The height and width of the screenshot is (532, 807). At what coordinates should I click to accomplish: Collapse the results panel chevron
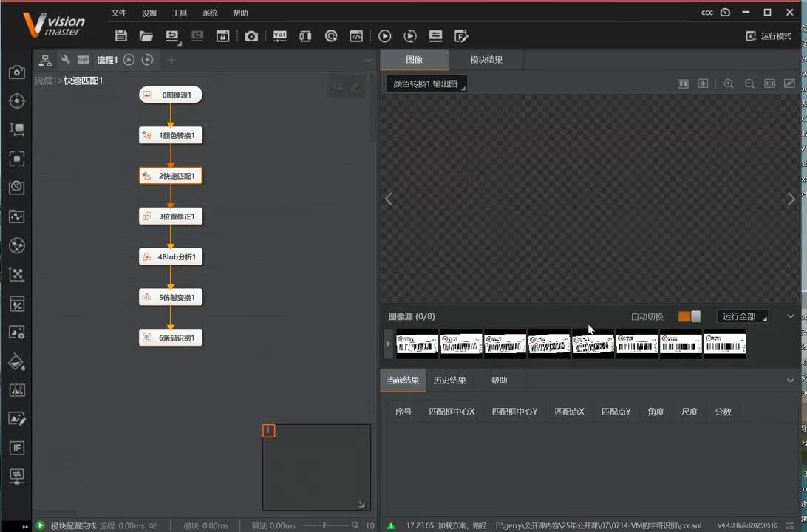(791, 381)
